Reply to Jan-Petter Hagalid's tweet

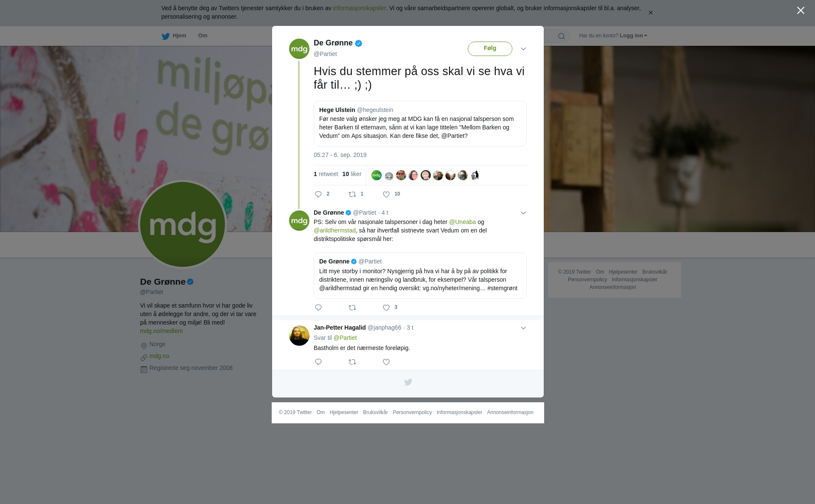pos(318,362)
